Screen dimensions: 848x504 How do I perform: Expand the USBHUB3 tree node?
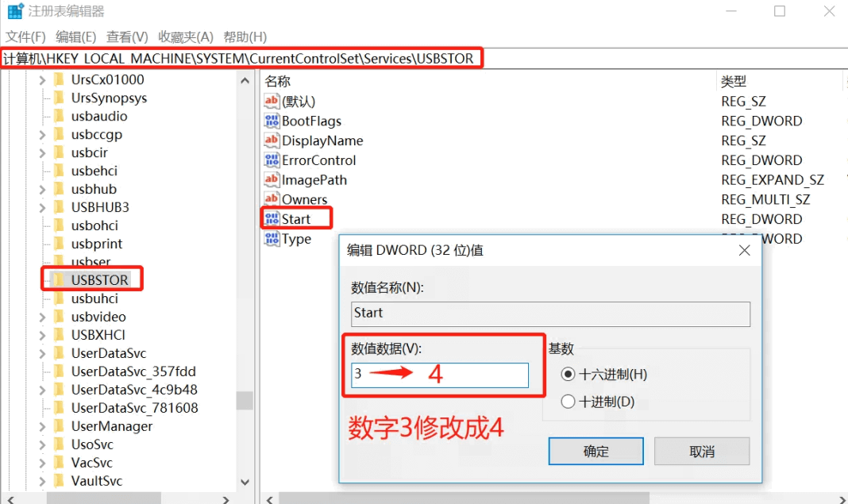pos(42,207)
